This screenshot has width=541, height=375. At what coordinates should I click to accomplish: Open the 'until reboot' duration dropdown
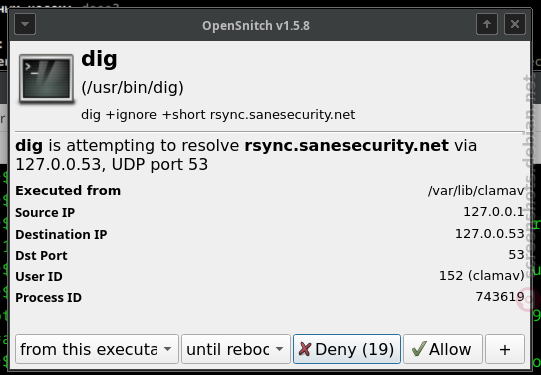(236, 349)
